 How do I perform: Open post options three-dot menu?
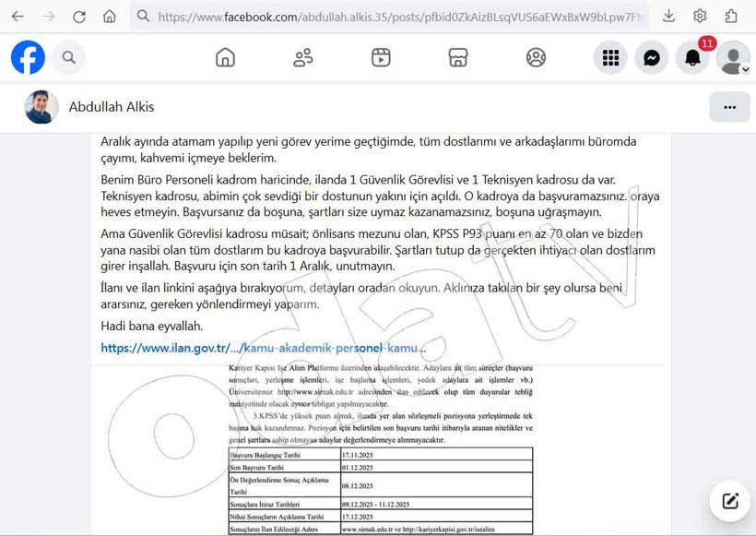pos(729,107)
